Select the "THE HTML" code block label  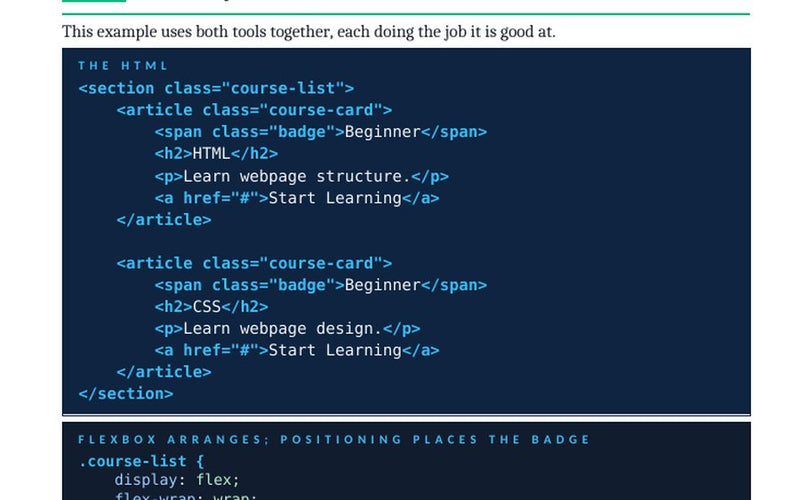tap(123, 65)
